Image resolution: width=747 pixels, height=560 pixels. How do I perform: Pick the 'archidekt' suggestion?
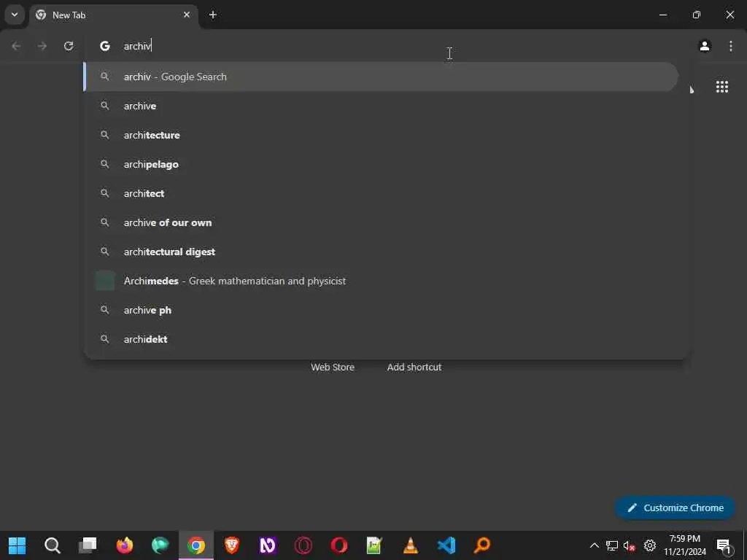(381, 339)
